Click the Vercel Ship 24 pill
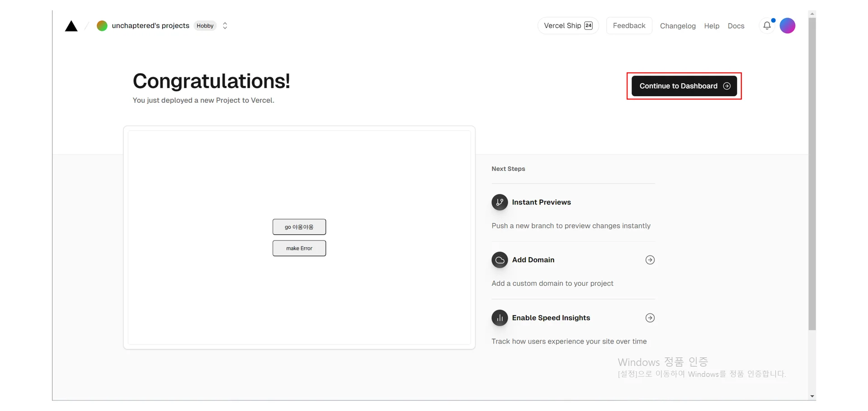The width and height of the screenshot is (868, 411). point(568,26)
